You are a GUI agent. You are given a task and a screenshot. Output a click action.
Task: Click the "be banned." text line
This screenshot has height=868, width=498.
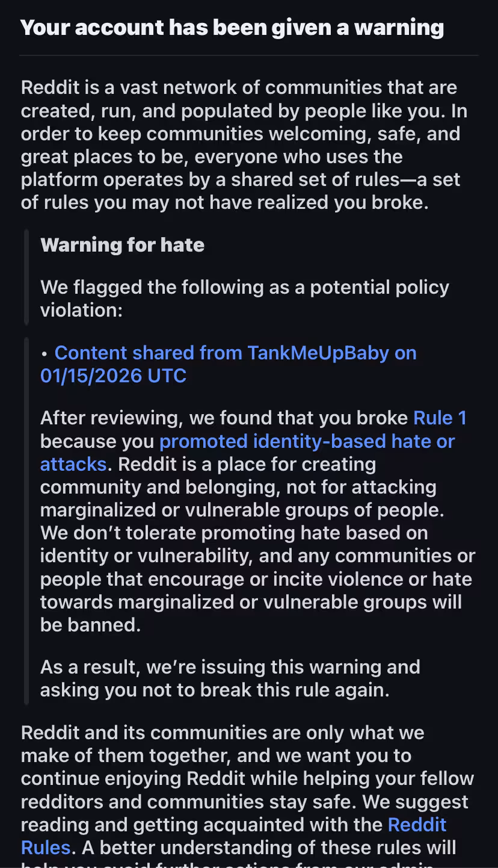tap(90, 625)
